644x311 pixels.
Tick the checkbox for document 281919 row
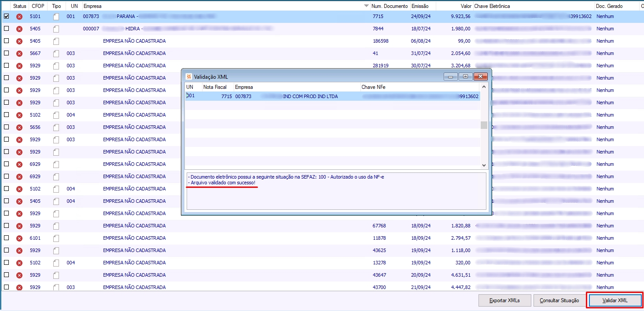(6, 66)
